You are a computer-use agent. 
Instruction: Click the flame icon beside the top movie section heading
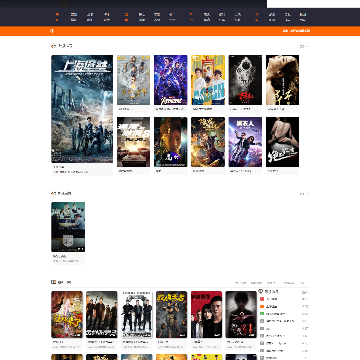click(53, 46)
